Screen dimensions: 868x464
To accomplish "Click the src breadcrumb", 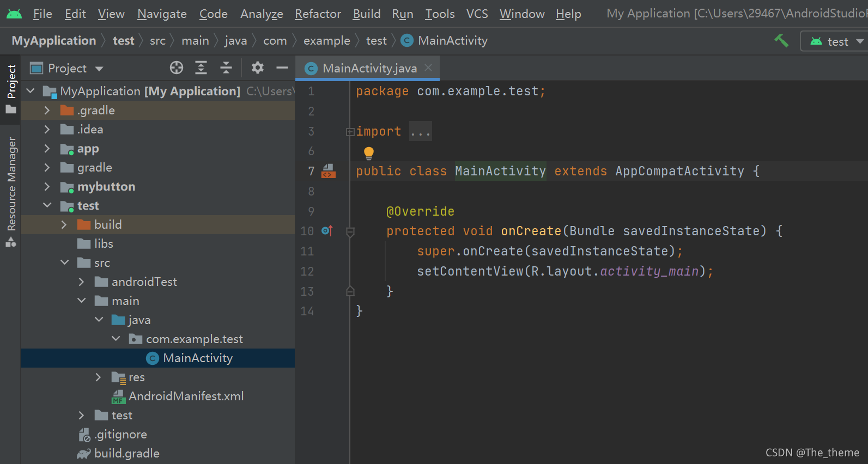I will (157, 41).
